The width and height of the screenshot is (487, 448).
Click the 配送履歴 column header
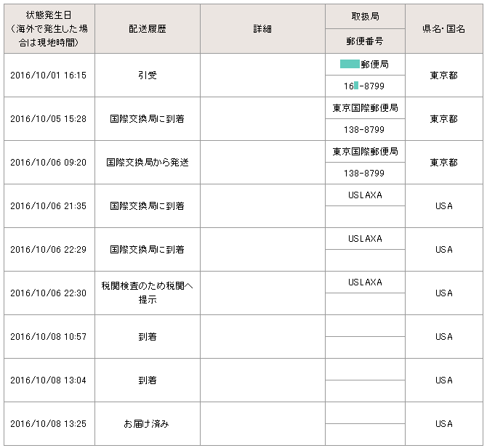147,28
